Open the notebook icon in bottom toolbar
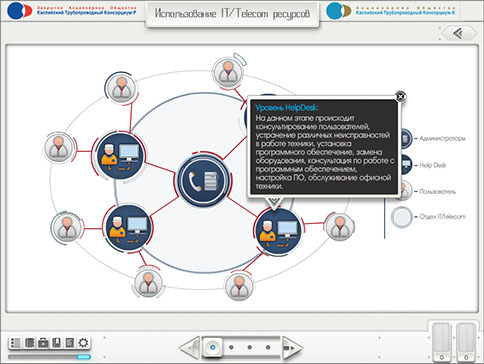 pyautogui.click(x=29, y=343)
